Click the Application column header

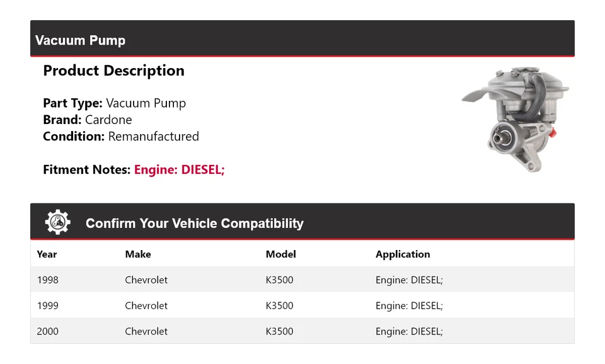click(x=403, y=254)
